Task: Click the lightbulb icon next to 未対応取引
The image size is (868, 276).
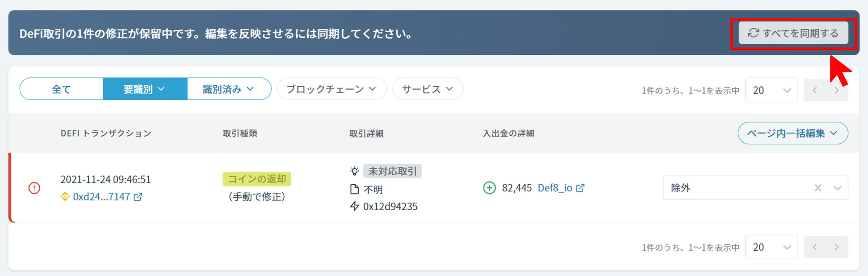Action: [x=354, y=171]
